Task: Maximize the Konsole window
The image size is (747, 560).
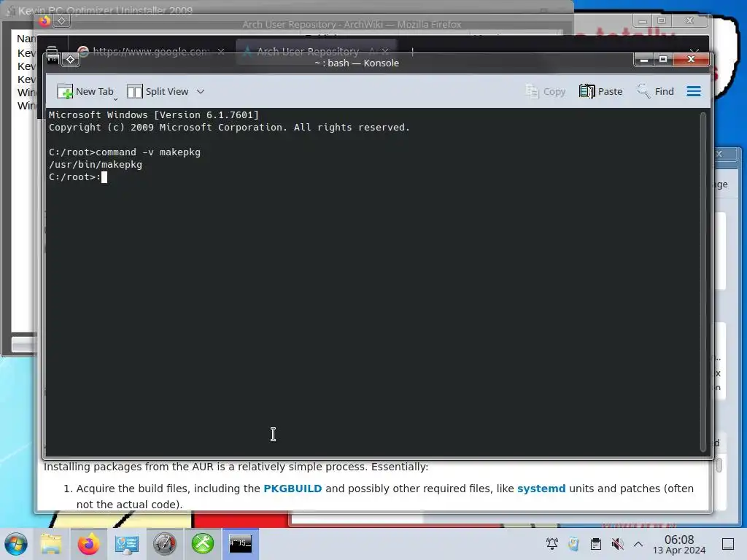Action: [x=662, y=59]
